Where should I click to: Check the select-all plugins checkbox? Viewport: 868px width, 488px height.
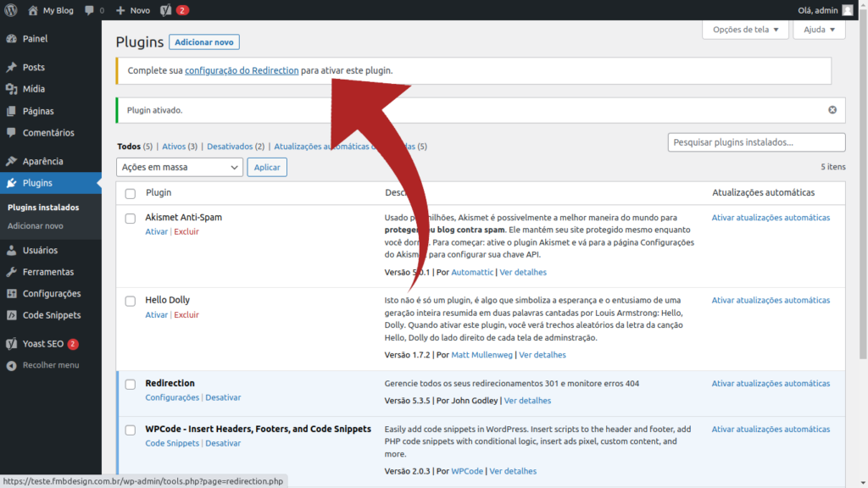[x=130, y=192]
